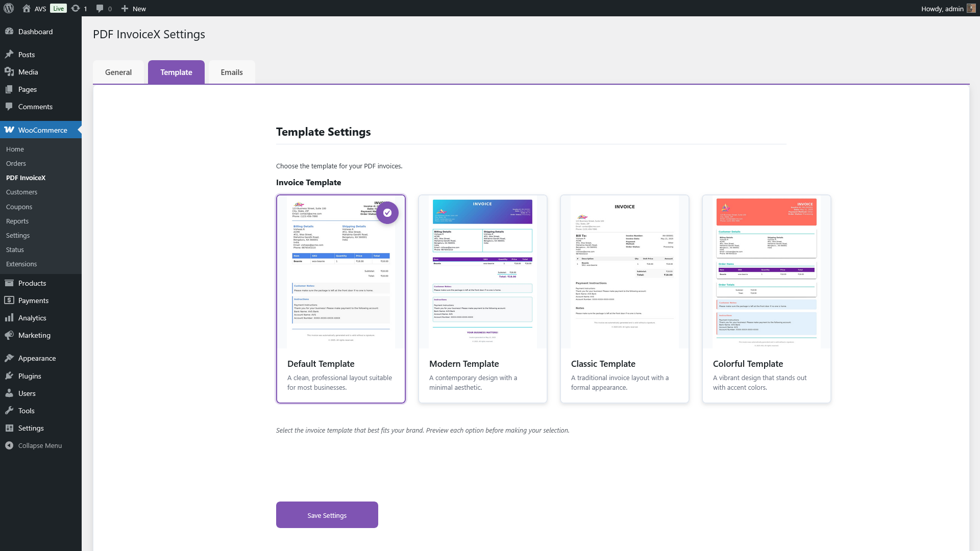Open WooCommerce Home submenu item
The image size is (980, 551).
coord(15,149)
